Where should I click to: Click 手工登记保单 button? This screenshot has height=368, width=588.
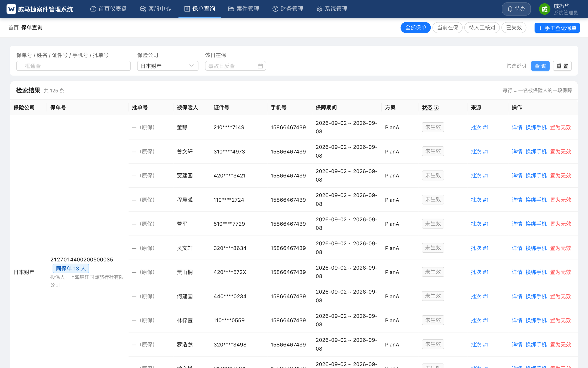557,28
